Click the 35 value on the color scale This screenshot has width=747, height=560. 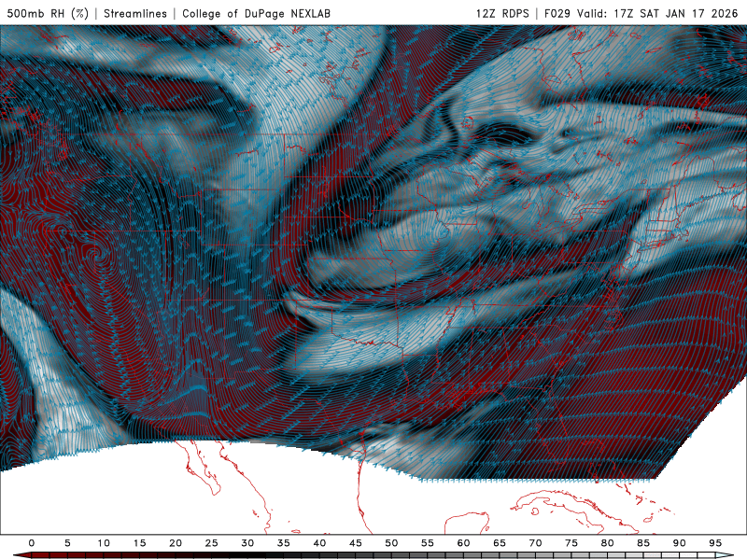[284, 543]
